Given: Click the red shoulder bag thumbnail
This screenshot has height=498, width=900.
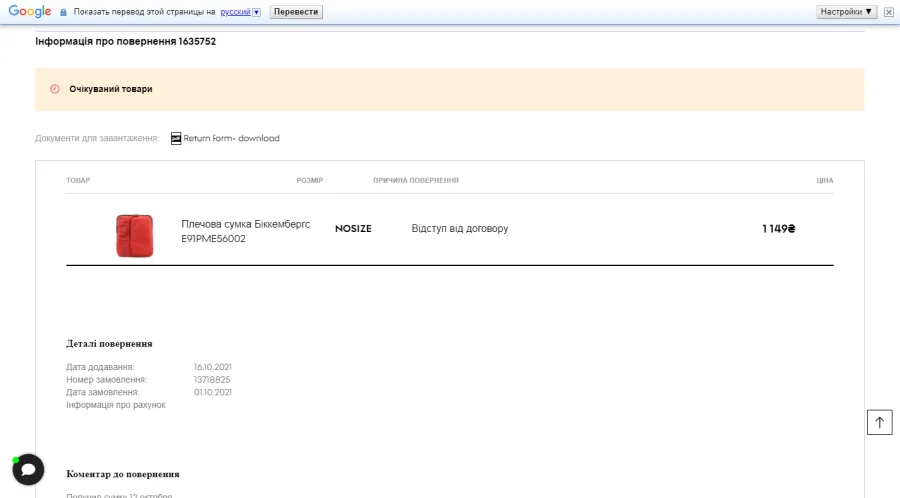Looking at the screenshot, I should 135,235.
